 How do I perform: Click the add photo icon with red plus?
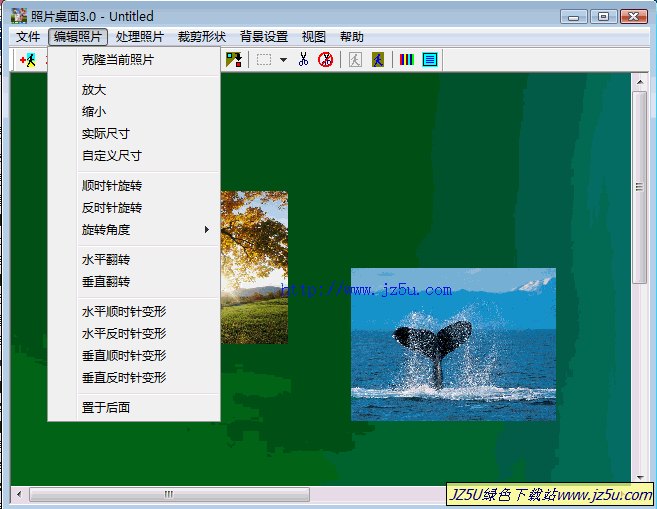tap(28, 60)
